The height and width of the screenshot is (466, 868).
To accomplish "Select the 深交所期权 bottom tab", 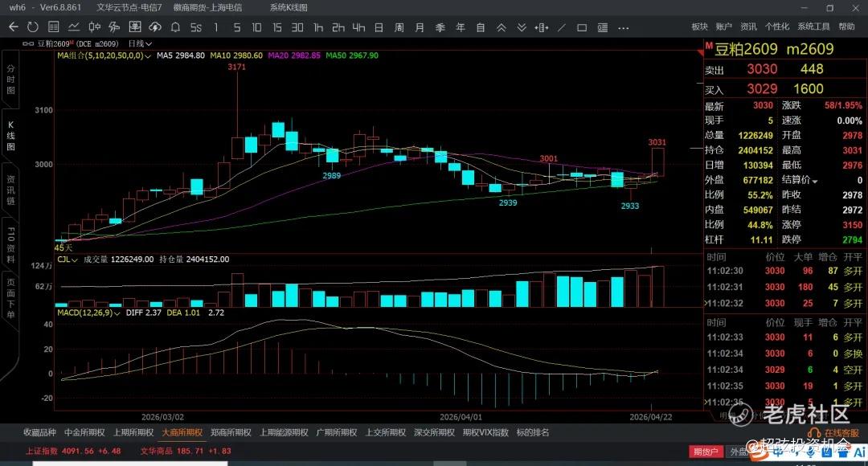I will (x=434, y=432).
